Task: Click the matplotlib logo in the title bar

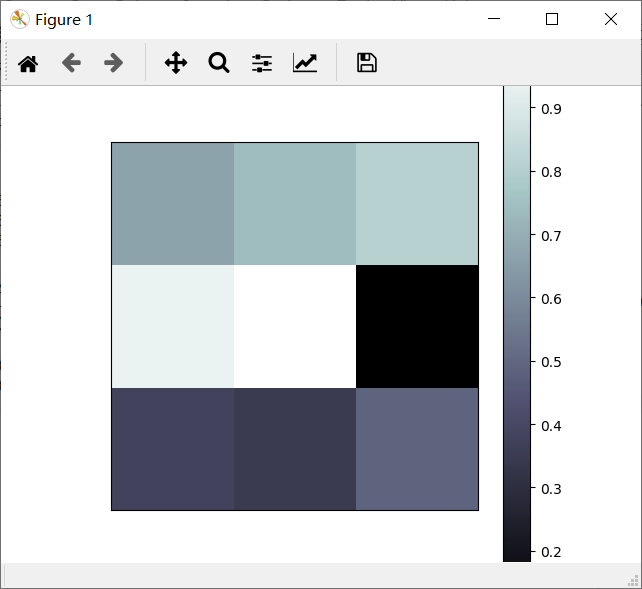Action: (x=20, y=19)
